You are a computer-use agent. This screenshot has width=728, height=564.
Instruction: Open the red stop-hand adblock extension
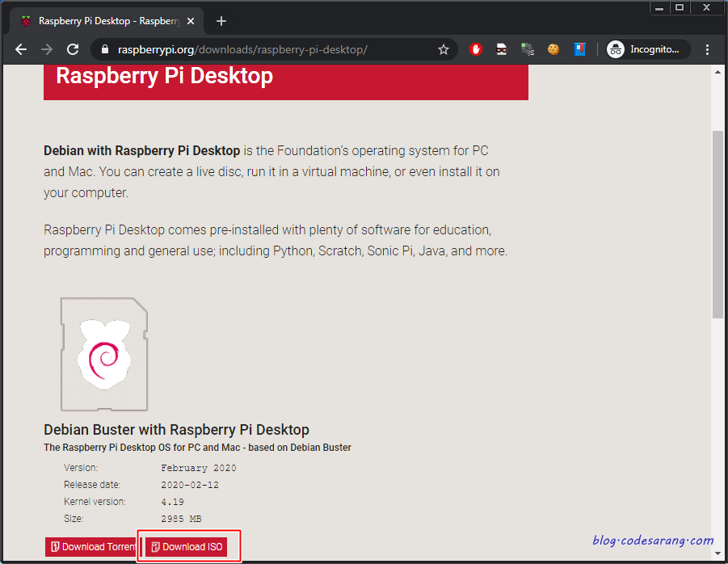(x=475, y=49)
